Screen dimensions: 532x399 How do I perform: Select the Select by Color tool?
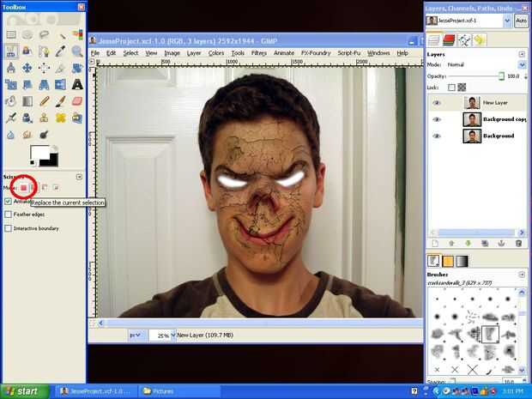(x=77, y=34)
